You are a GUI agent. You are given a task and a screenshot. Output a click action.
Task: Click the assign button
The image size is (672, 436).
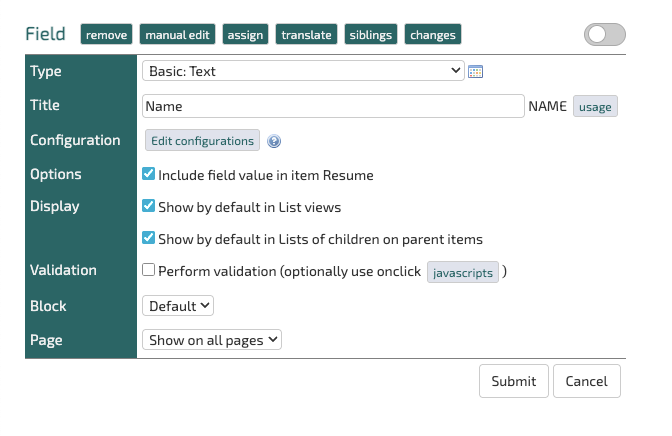pos(245,34)
